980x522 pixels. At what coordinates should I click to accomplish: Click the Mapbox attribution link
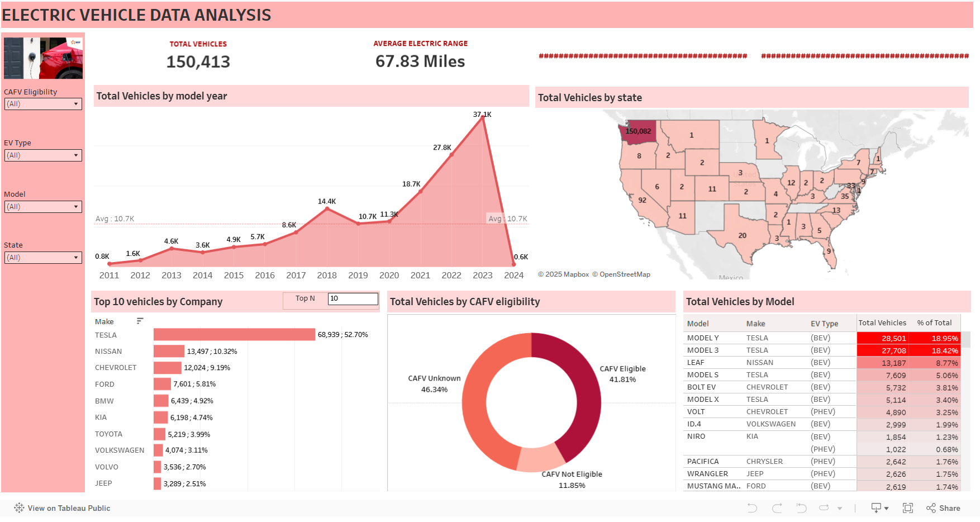pyautogui.click(x=576, y=274)
